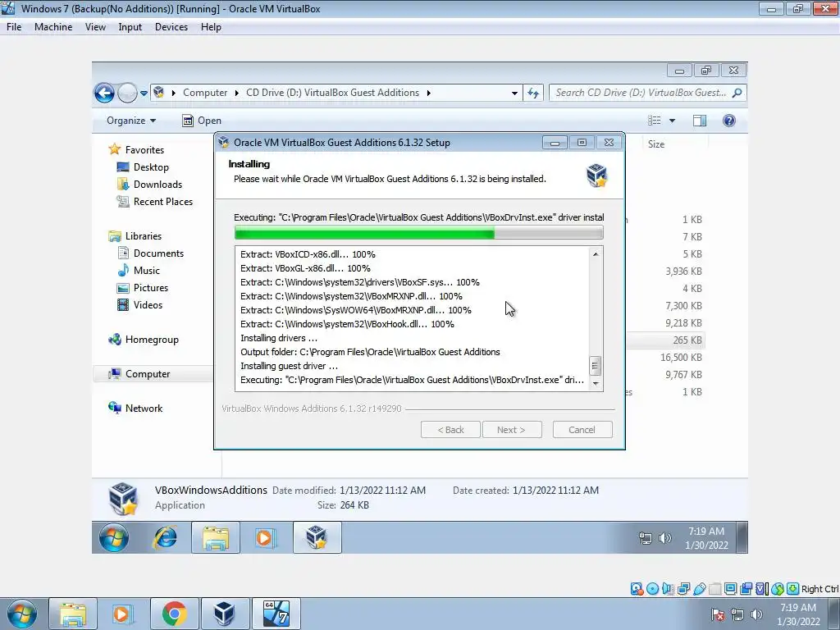Screen dimensions: 840x630
Task: Open the Organize dropdown menu
Action: (131, 121)
